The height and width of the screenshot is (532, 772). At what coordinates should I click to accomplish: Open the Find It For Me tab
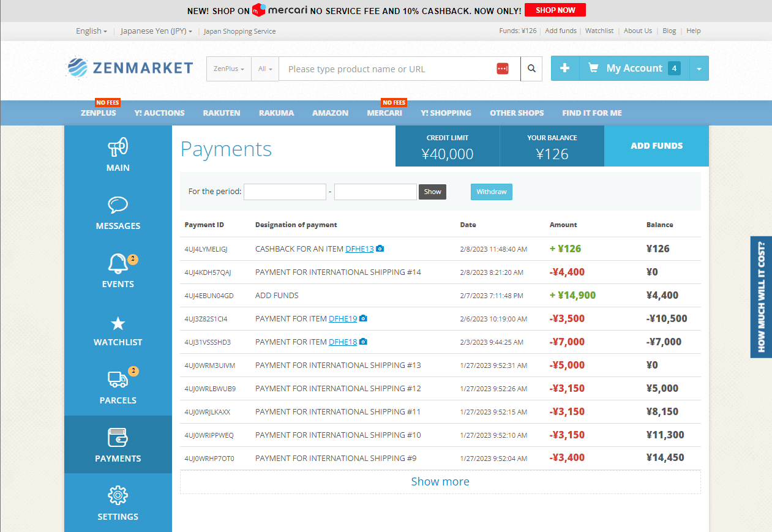click(592, 113)
